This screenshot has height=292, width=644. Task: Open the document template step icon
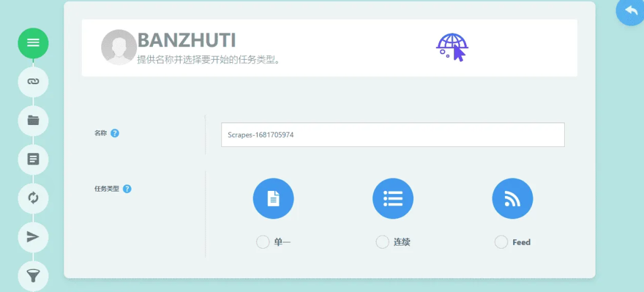click(x=33, y=159)
